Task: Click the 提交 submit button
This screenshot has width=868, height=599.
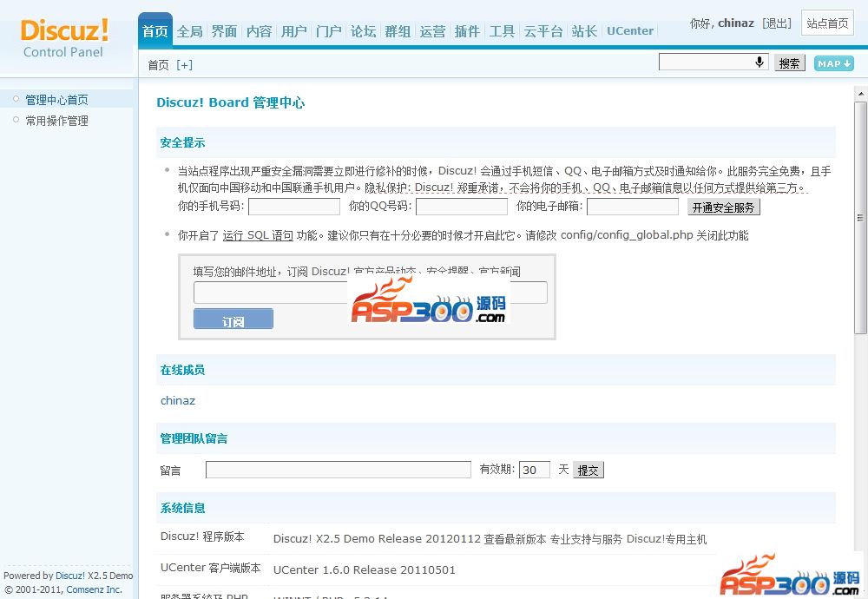Action: pos(589,470)
